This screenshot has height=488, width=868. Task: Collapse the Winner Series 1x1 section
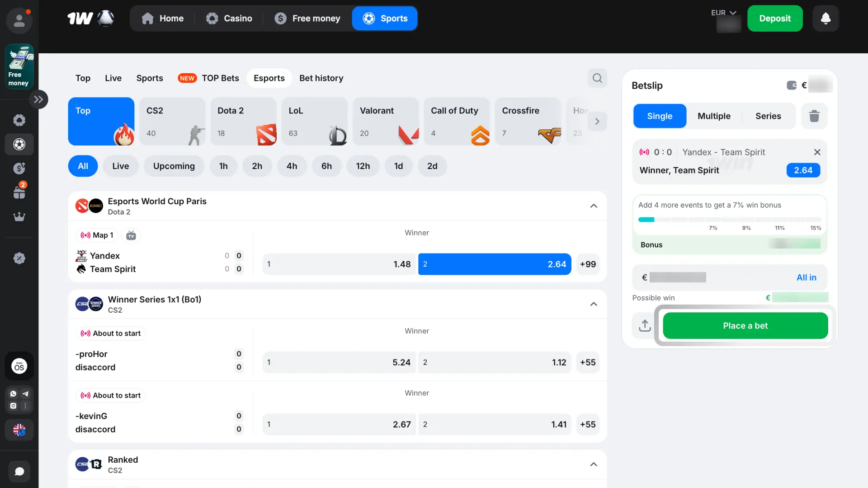pos(594,304)
